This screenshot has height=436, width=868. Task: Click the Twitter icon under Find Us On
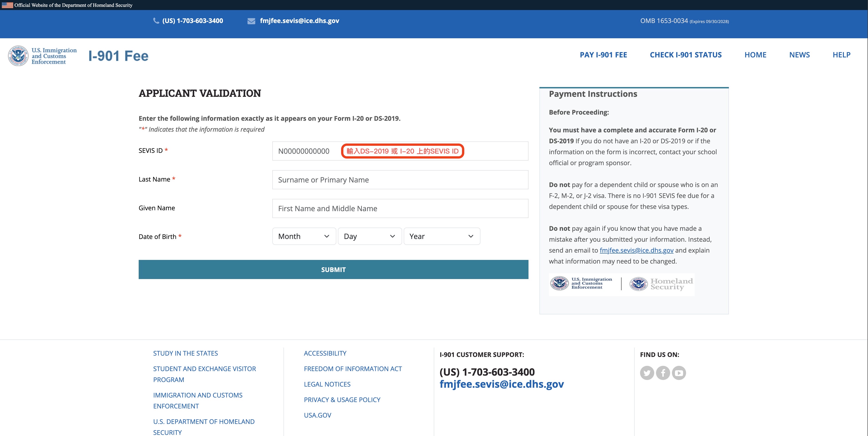coord(647,373)
